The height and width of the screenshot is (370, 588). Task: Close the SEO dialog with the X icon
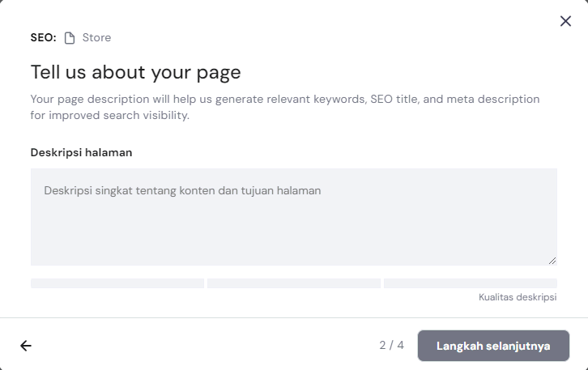565,21
